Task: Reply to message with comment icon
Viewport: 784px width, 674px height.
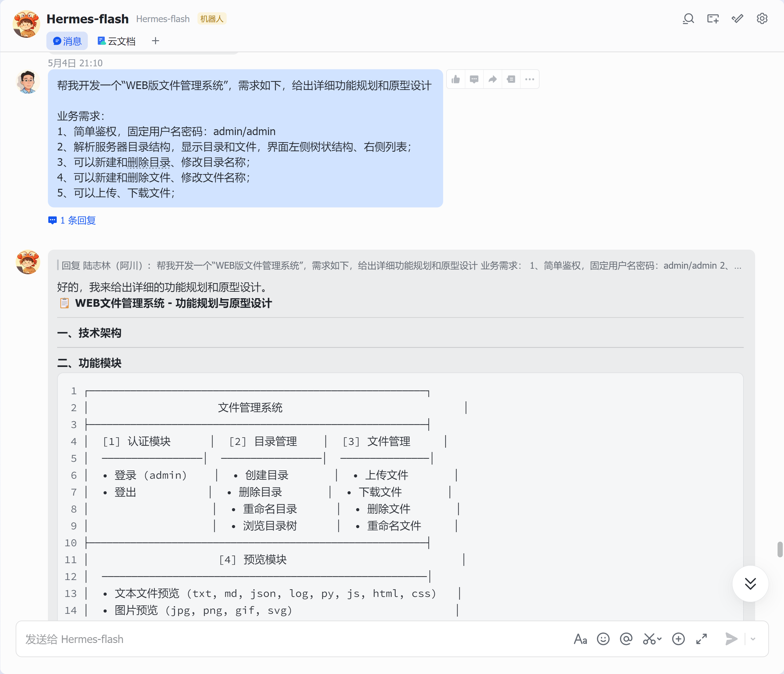Action: [474, 79]
